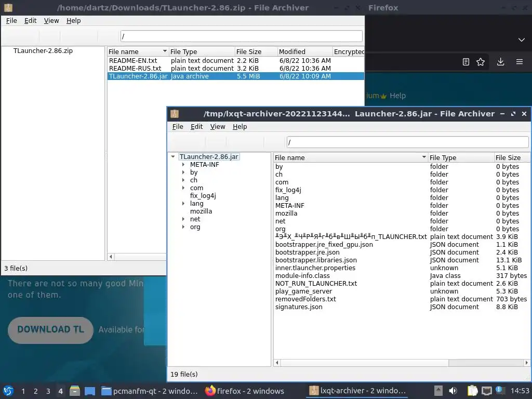
Task: Sort by File Type in jar window
Action: pyautogui.click(x=461, y=158)
